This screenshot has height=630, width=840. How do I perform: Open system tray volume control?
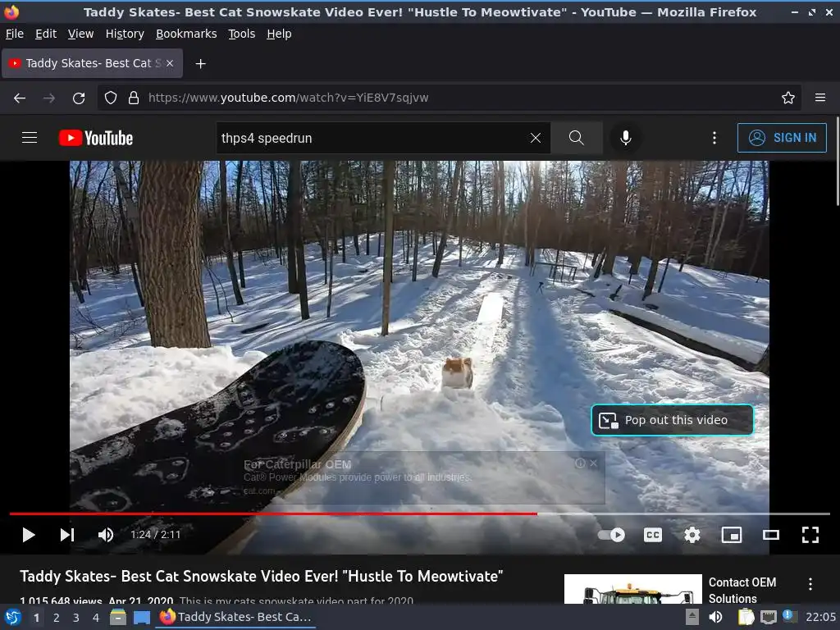715,617
